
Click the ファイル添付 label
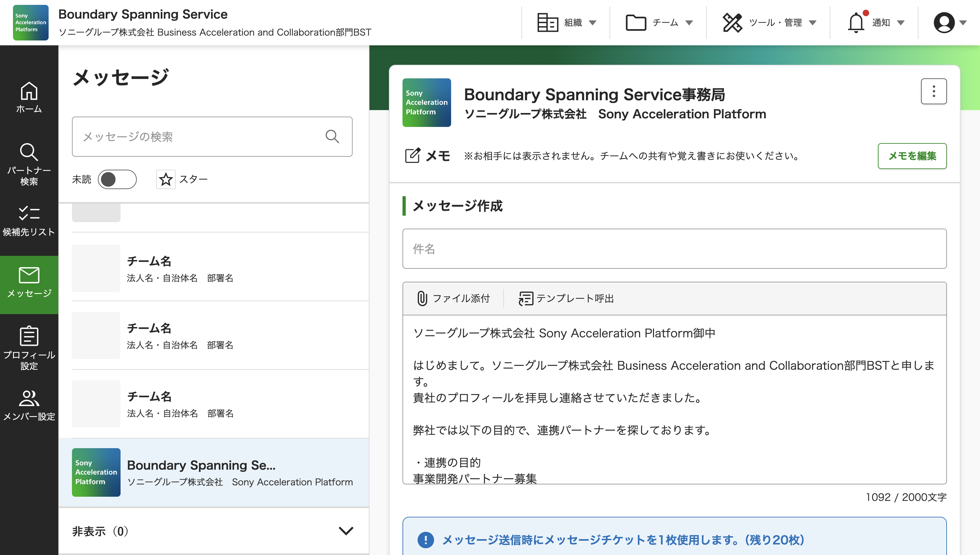pyautogui.click(x=461, y=299)
